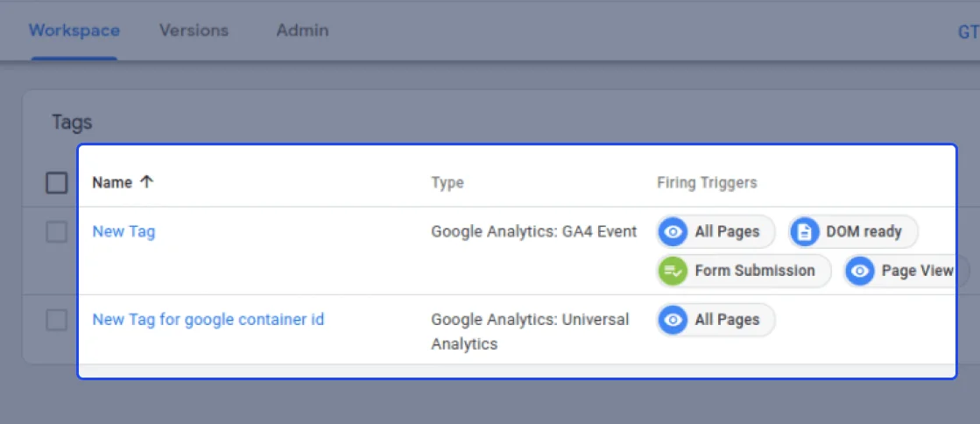Viewport: 980px width, 424px height.
Task: Click the Form Submission trigger chip
Action: tap(744, 271)
